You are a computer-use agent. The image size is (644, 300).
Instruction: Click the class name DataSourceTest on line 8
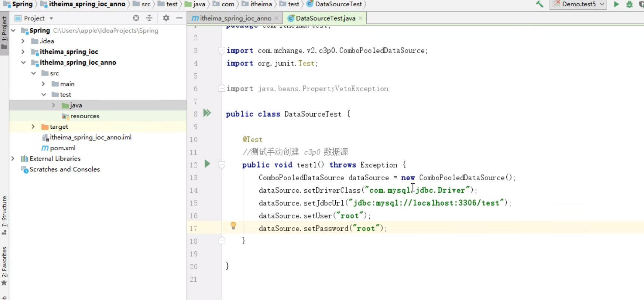click(313, 114)
